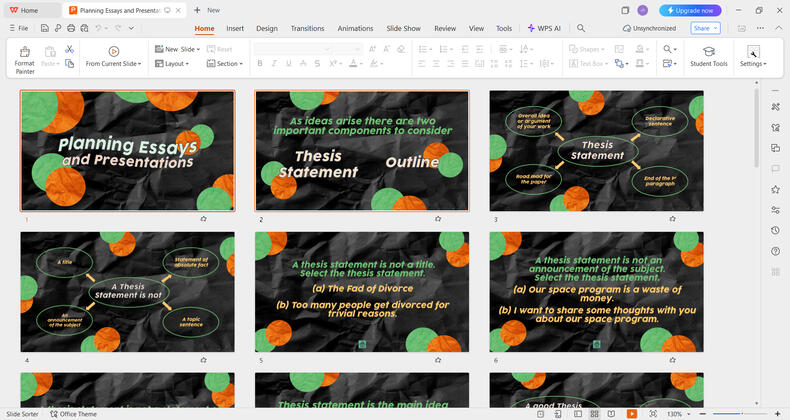Start slideshow From Current Slide play icon
The image size is (790, 420).
pos(114,51)
